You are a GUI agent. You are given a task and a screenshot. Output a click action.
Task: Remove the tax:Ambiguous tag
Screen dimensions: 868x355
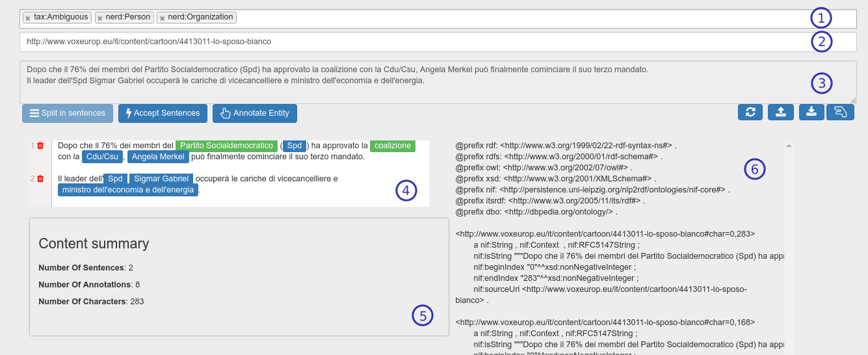pyautogui.click(x=28, y=18)
